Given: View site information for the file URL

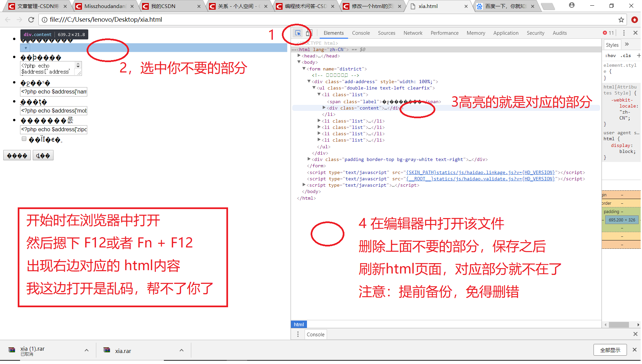Looking at the screenshot, I should 44,20.
